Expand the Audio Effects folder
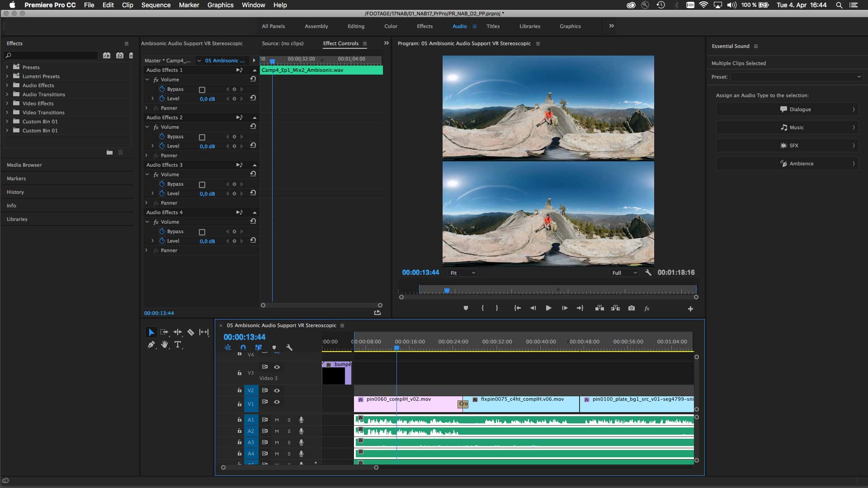The image size is (868, 488). (7, 85)
